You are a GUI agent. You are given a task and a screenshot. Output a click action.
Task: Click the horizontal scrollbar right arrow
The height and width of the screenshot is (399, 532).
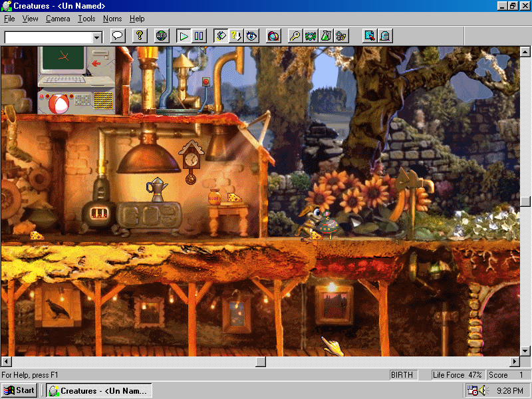(515, 361)
